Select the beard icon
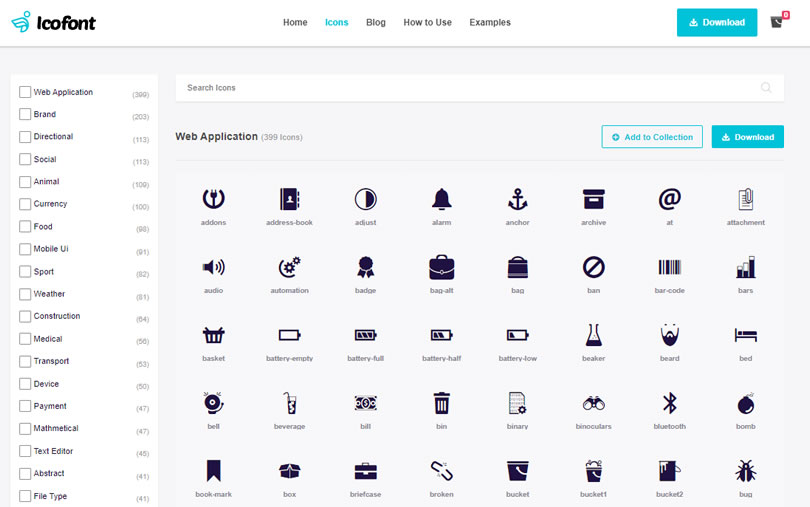The height and width of the screenshot is (507, 810). click(x=669, y=335)
